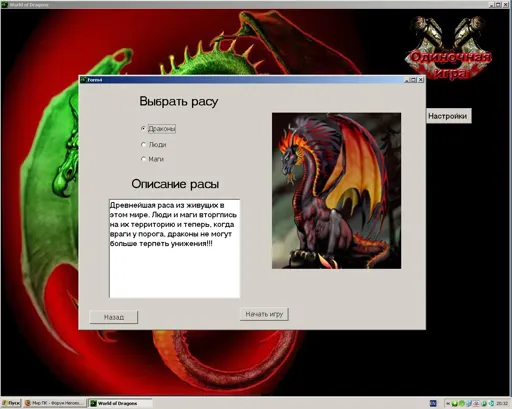Select the Драконы race radio button
The width and height of the screenshot is (512, 409).
point(144,129)
